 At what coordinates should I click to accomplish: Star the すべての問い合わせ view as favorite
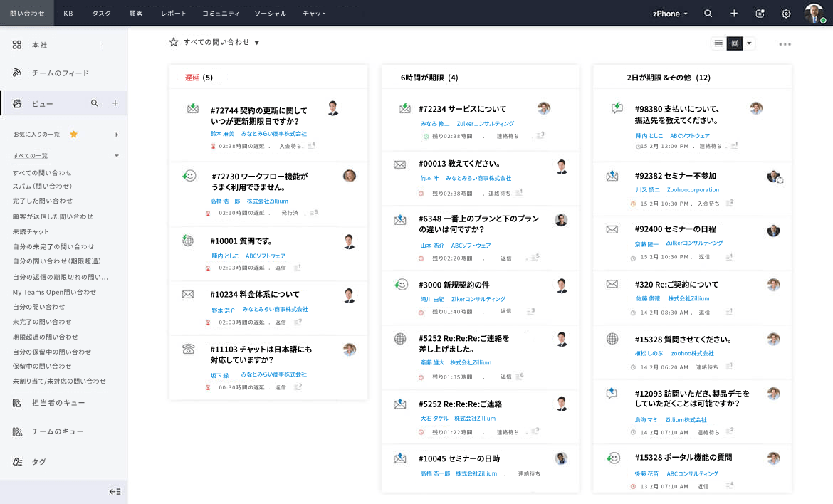pos(173,43)
